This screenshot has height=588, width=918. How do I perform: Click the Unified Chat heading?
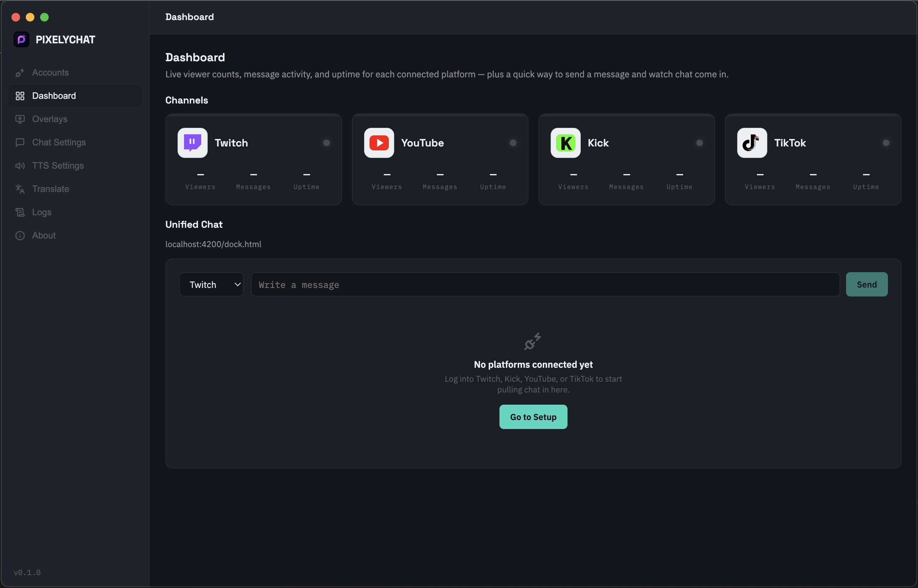pyautogui.click(x=194, y=225)
